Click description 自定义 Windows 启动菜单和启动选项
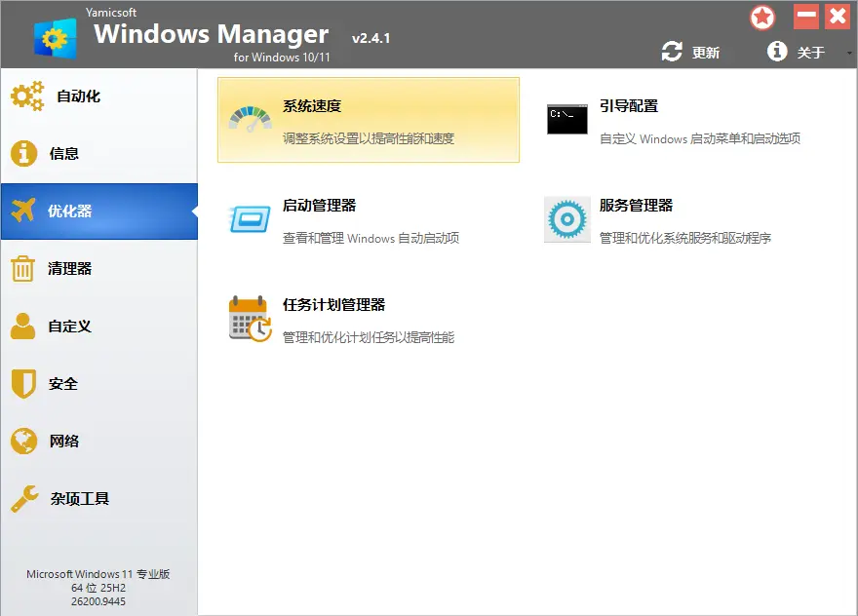 700,138
